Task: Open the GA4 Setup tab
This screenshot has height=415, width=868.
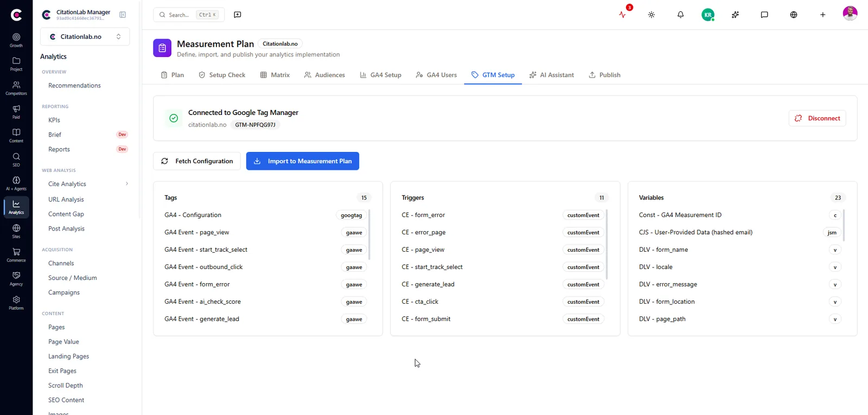Action: tap(380, 75)
